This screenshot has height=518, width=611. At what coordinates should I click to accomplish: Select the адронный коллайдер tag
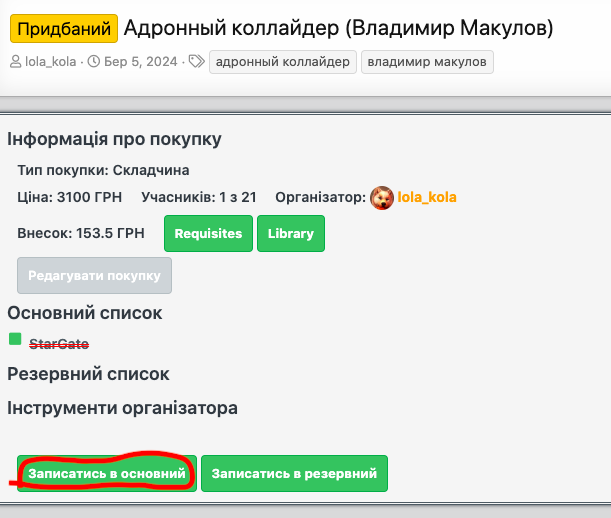(282, 62)
